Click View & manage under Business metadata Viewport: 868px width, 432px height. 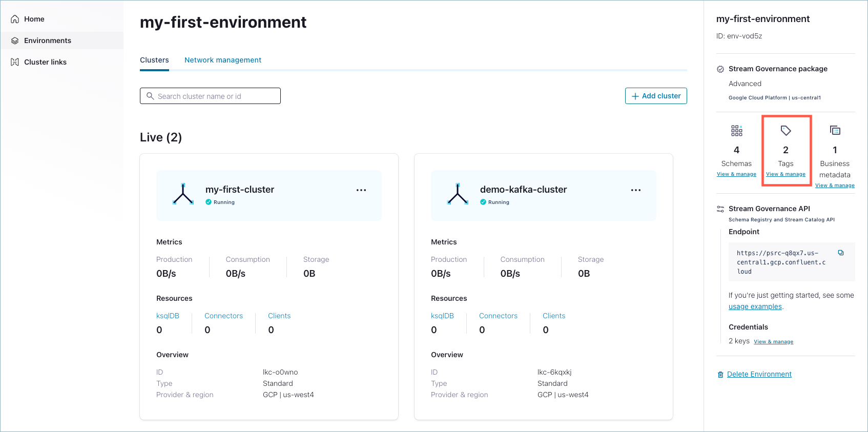(835, 186)
